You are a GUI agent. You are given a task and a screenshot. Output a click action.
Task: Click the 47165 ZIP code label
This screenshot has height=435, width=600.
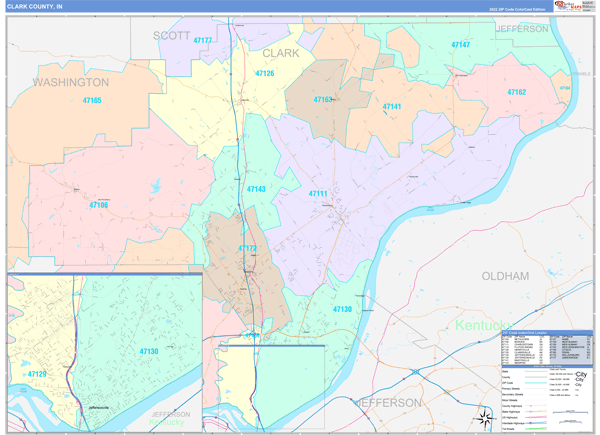point(92,101)
